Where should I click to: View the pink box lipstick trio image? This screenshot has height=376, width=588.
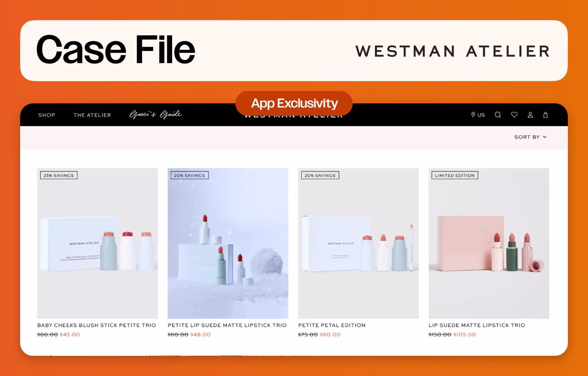[x=489, y=243]
